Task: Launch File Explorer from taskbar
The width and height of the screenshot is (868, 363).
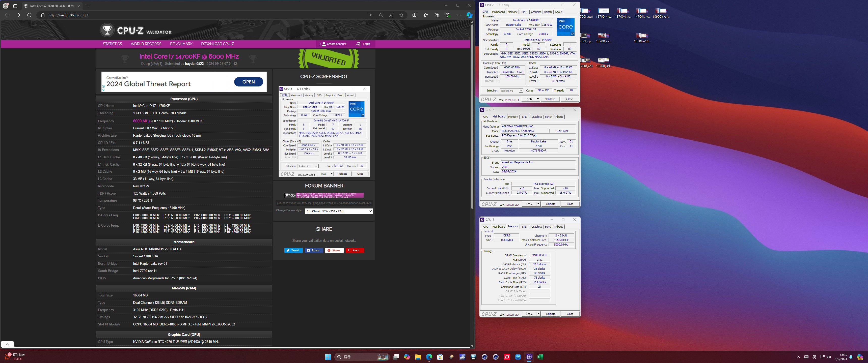Action: (x=418, y=357)
